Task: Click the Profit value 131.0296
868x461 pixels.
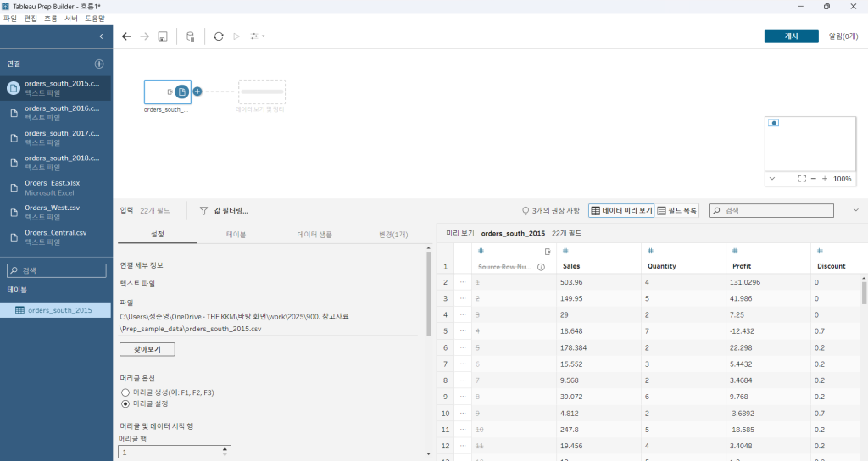Action: pyautogui.click(x=745, y=282)
